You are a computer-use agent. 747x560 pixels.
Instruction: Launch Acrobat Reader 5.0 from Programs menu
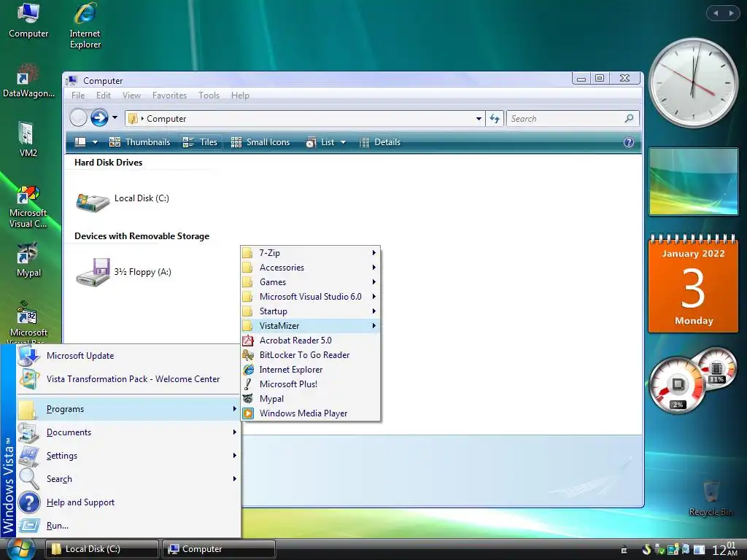310,341
